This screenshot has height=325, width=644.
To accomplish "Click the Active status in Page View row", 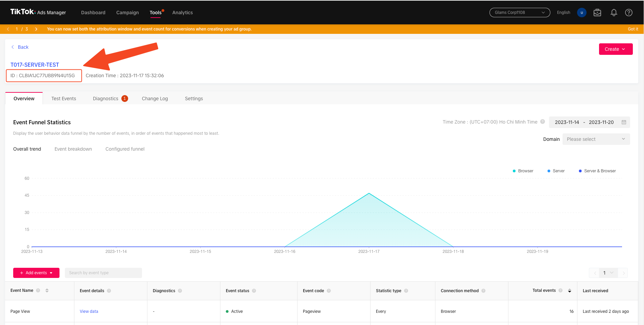I will click(234, 311).
